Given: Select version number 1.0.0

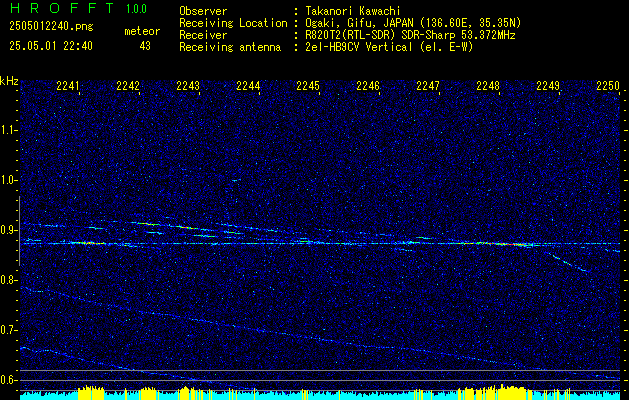Looking at the screenshot, I should click(x=136, y=8).
